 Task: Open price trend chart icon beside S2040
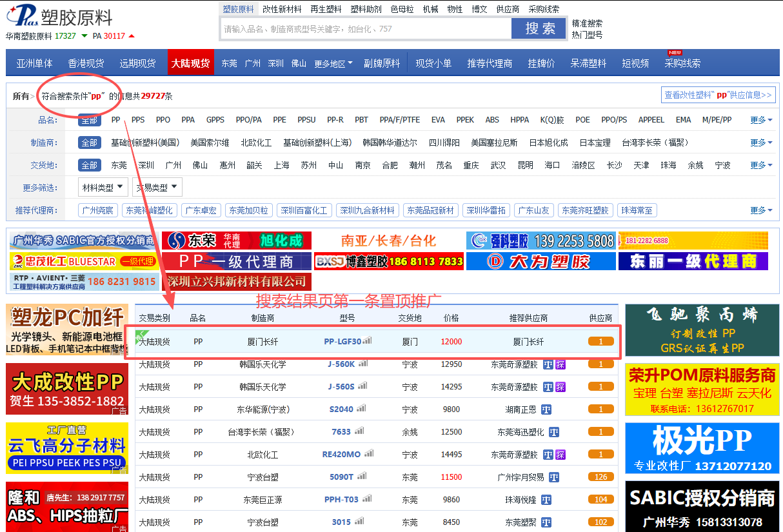pos(361,408)
